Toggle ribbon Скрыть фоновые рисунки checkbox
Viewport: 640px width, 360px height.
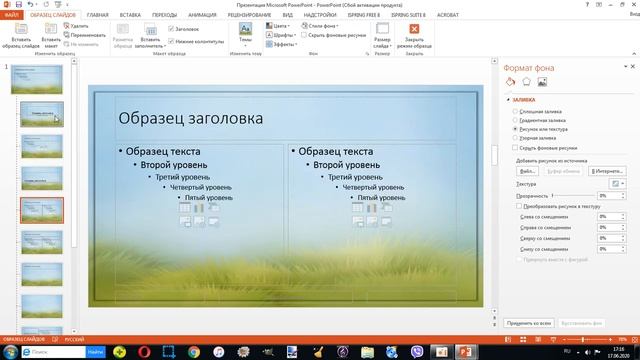304,35
